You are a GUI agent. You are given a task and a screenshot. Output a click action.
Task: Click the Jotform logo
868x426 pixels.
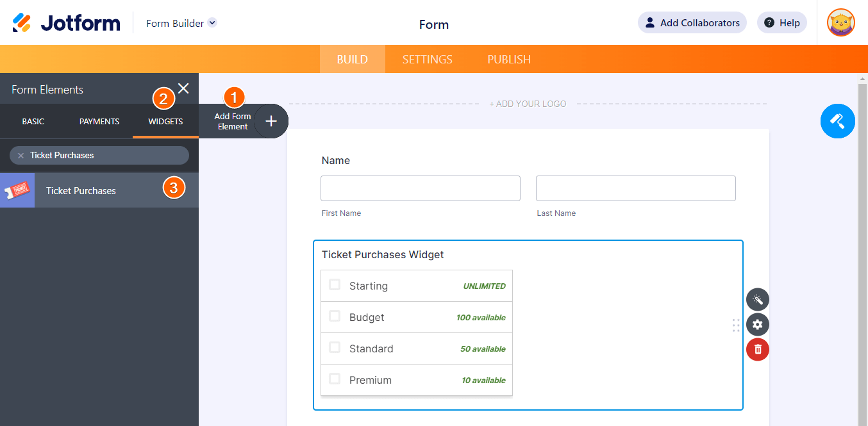click(66, 23)
